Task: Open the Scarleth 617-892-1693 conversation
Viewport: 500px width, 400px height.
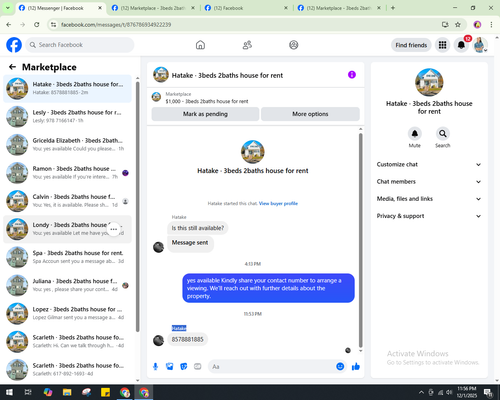Action: tap(68, 369)
